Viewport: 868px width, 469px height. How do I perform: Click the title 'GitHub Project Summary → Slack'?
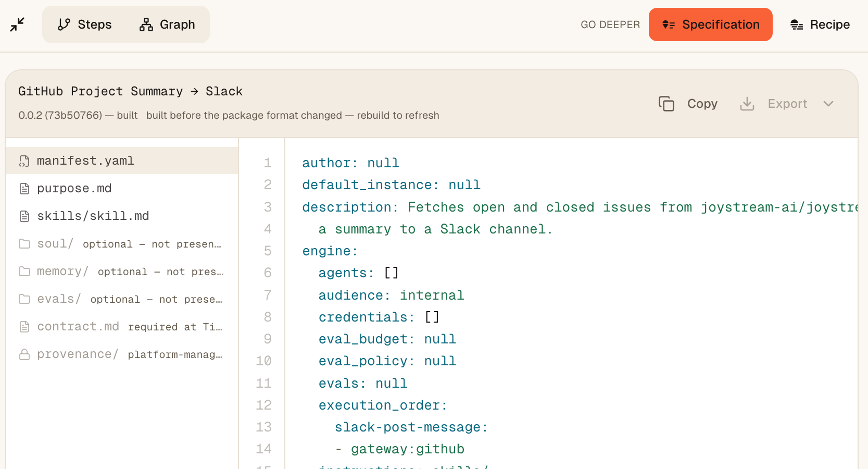[130, 91]
